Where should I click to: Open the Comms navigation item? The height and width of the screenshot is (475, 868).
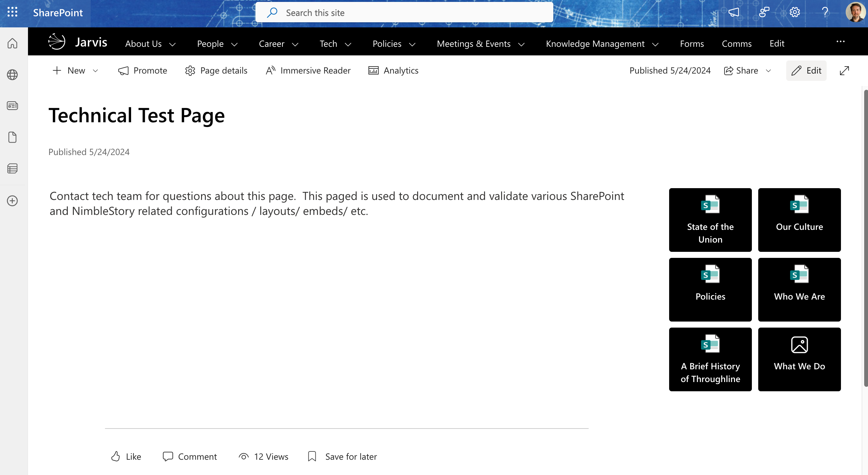click(x=736, y=44)
